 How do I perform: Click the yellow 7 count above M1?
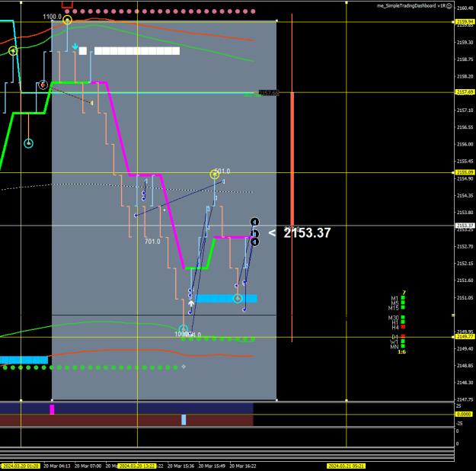[x=404, y=293]
